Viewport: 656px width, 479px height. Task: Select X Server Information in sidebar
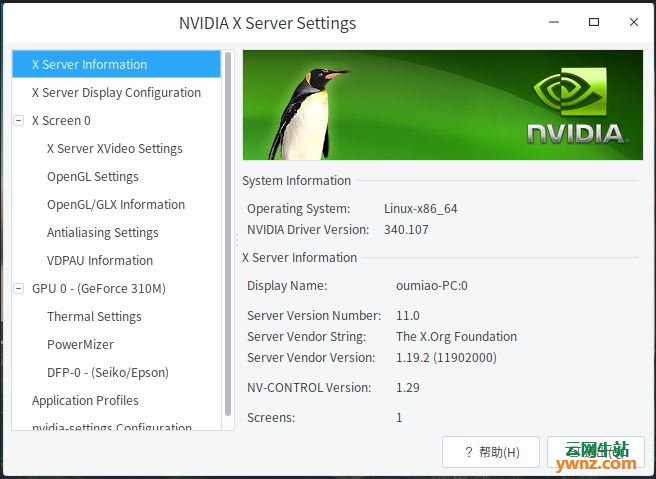[116, 64]
